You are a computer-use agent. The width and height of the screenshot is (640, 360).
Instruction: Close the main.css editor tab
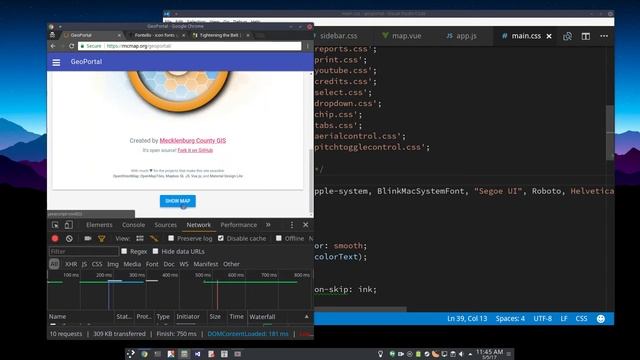[549, 36]
